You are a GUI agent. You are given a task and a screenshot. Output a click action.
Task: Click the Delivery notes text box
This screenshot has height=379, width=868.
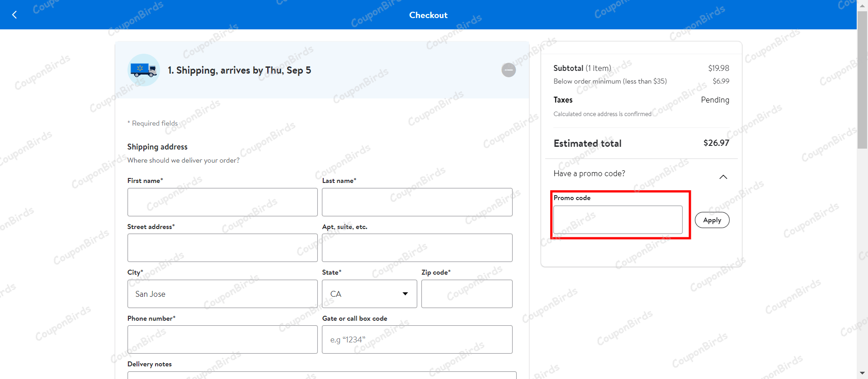pos(322,375)
